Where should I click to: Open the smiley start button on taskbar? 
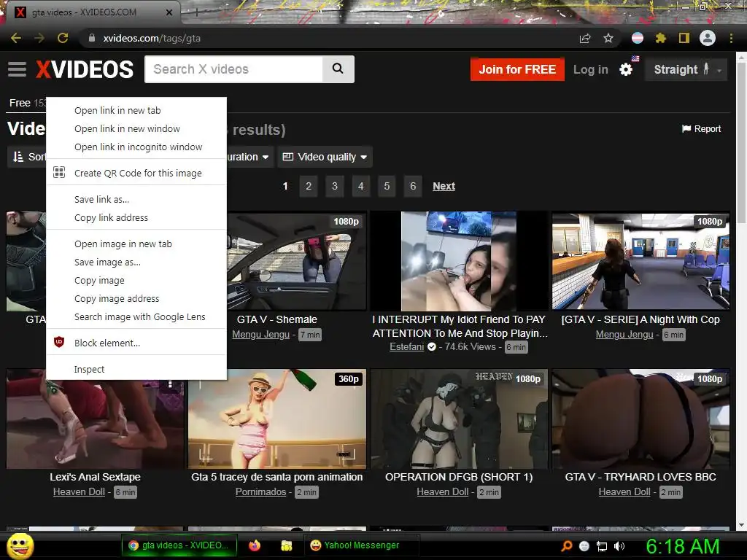point(20,545)
